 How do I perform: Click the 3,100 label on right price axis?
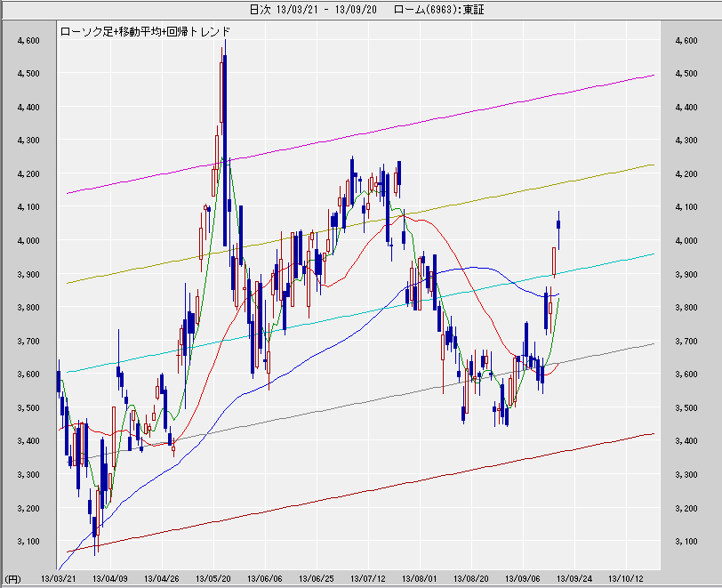(686, 542)
